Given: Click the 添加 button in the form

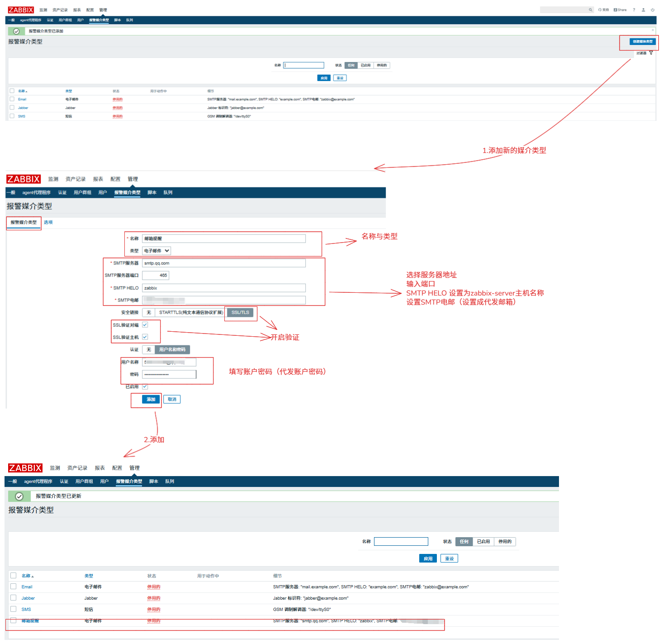Looking at the screenshot, I should 151,399.
